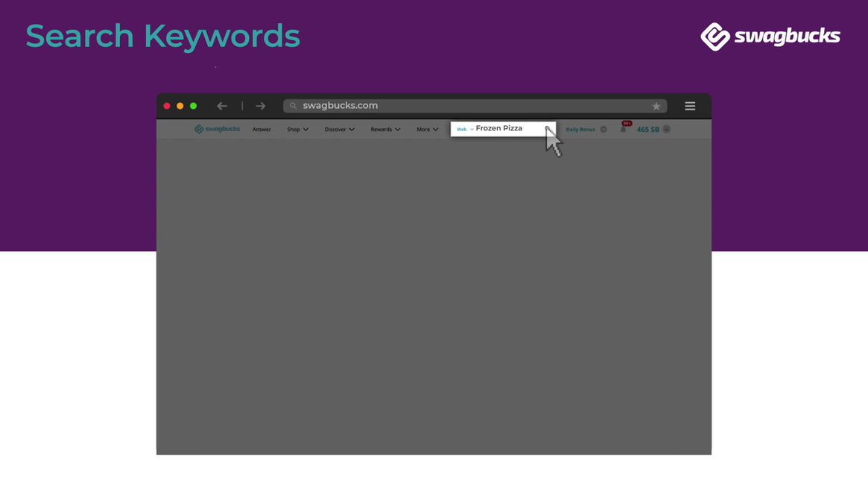Click the Swagbucks logo in slide header
This screenshot has width=868, height=488.
click(770, 37)
